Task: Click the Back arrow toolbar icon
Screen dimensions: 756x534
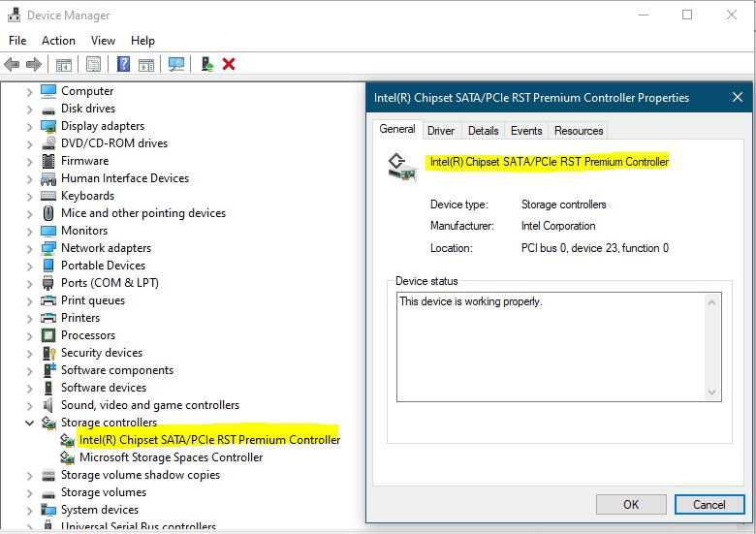Action: click(x=12, y=65)
